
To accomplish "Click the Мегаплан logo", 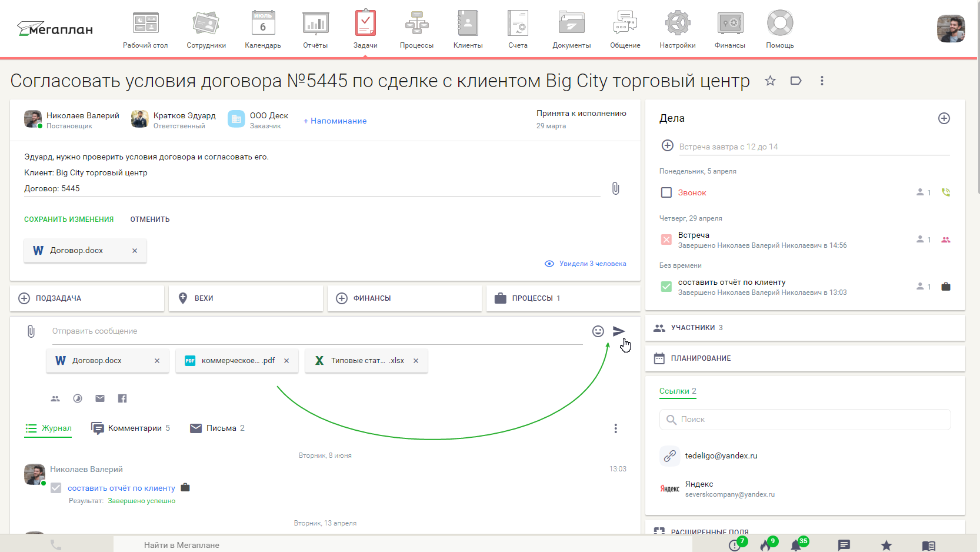I will pos(55,28).
